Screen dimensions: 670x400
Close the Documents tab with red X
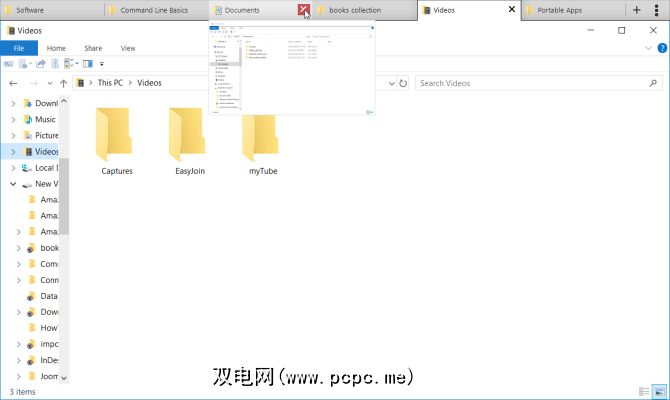point(303,10)
